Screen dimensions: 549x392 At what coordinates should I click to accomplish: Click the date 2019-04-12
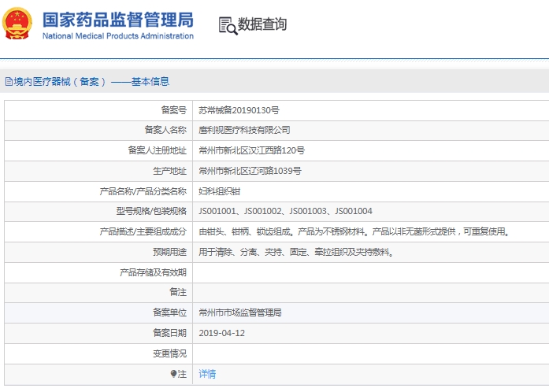click(x=221, y=333)
